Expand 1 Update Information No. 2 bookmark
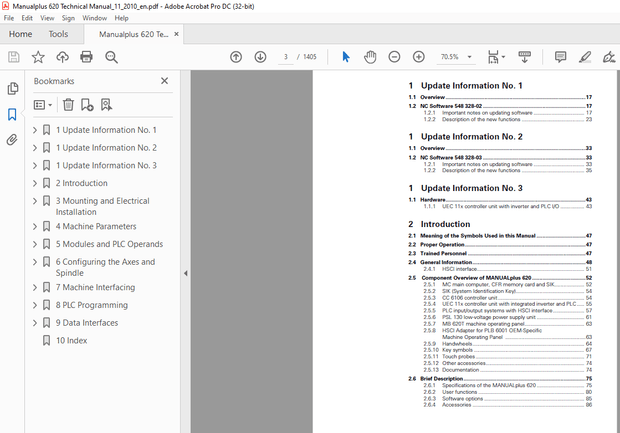The image size is (620, 433). [35, 147]
